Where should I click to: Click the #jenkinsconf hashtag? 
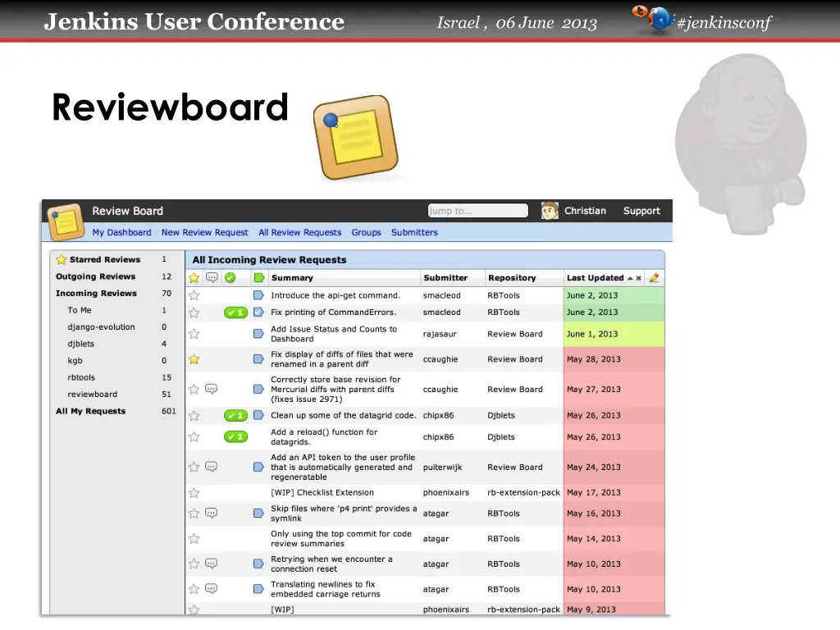point(724,22)
